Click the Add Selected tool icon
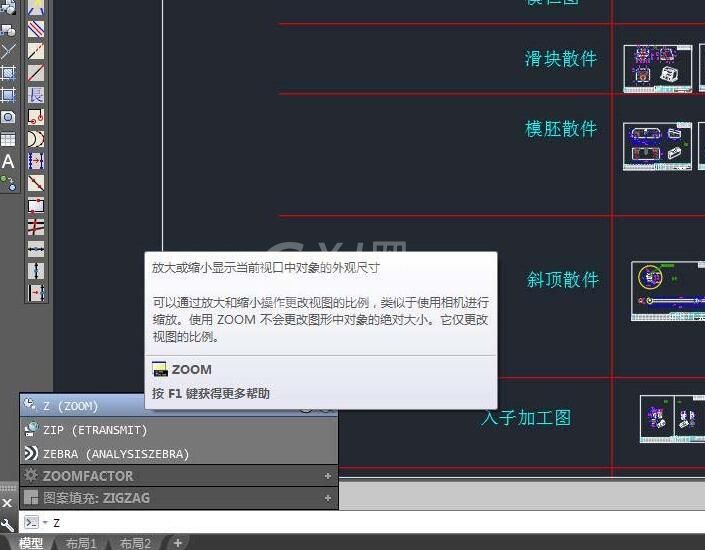The width and height of the screenshot is (705, 550). (x=8, y=183)
